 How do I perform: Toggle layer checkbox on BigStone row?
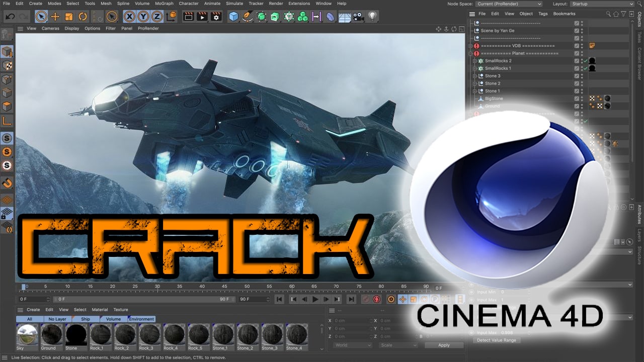(577, 99)
